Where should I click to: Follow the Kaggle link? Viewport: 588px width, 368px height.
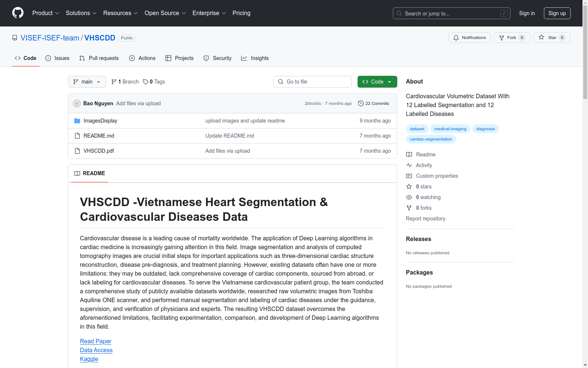click(x=89, y=359)
